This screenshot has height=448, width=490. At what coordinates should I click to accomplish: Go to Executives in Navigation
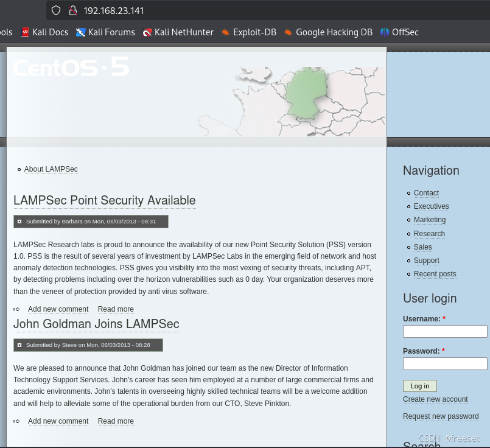431,206
